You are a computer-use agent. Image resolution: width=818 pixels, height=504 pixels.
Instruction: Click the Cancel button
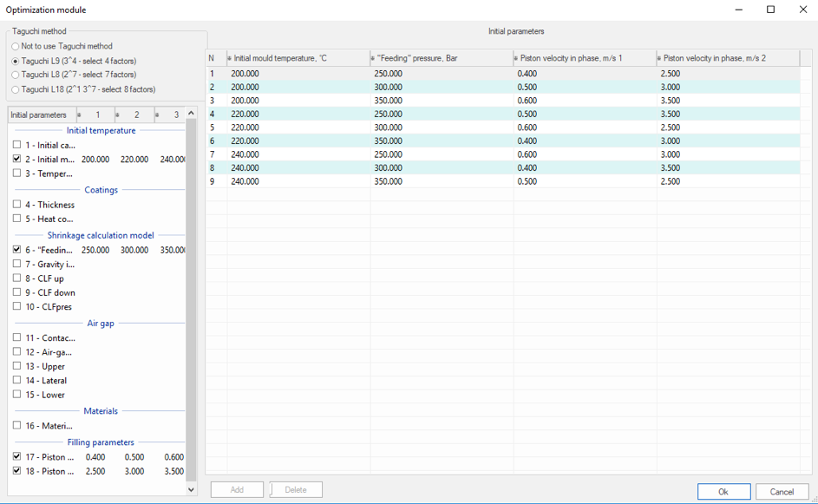[x=782, y=492]
